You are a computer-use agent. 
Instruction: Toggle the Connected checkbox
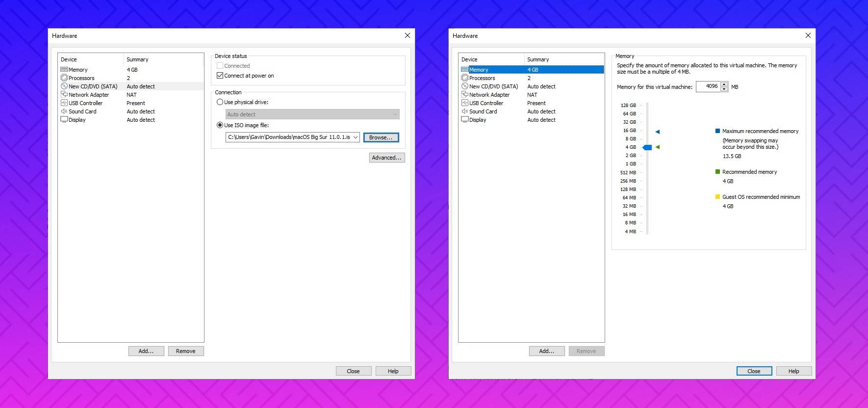[x=220, y=66]
